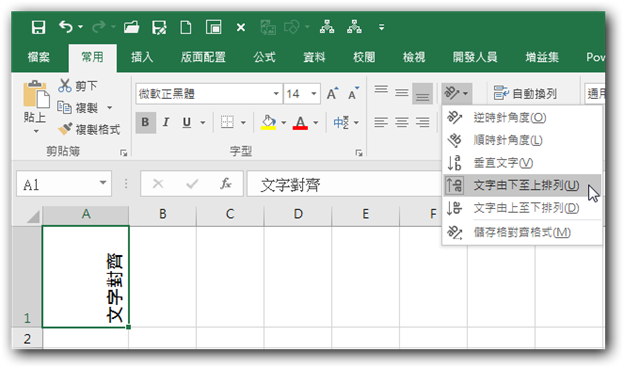The height and width of the screenshot is (368, 624).
Task: Expand the Name Box dropdown for A1
Action: [103, 183]
